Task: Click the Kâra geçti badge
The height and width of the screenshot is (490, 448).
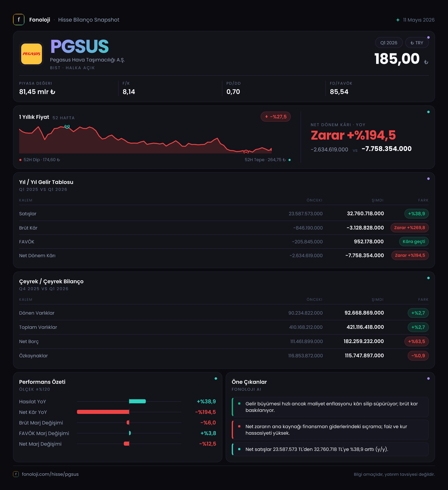Action: point(414,242)
